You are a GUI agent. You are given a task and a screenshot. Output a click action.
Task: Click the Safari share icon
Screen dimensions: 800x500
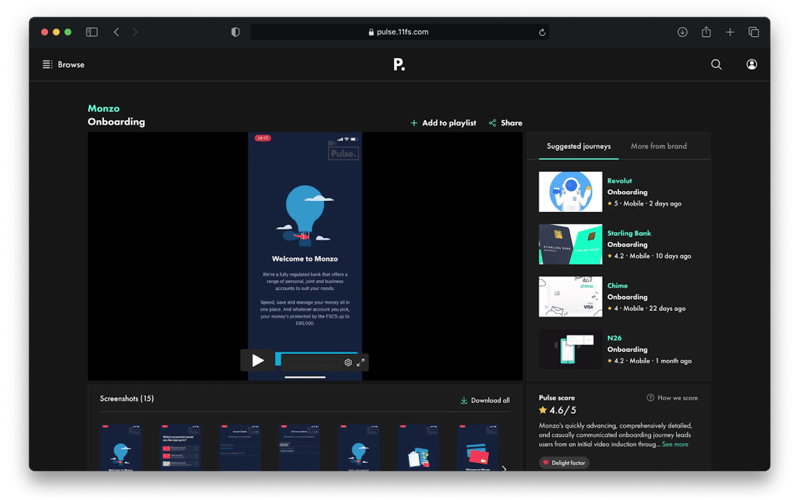[x=706, y=32]
